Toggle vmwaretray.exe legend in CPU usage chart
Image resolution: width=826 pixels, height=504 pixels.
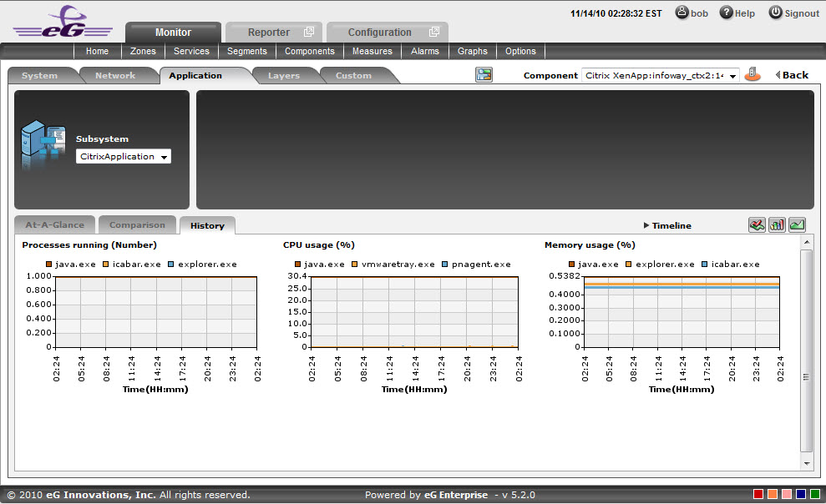coord(393,265)
